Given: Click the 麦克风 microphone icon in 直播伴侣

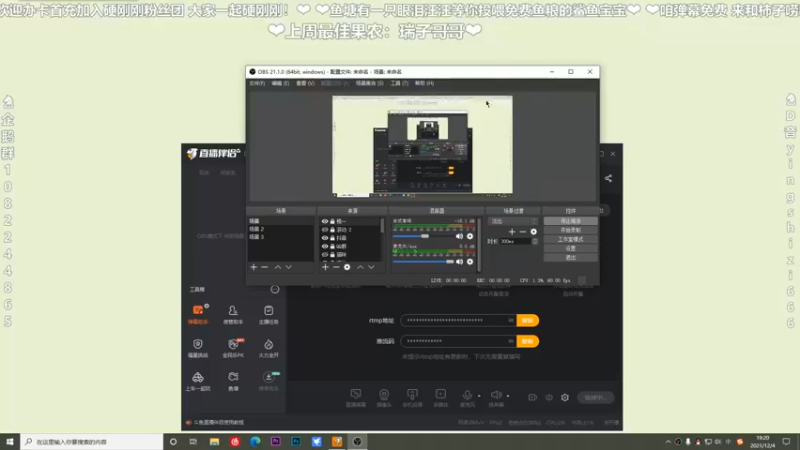Looking at the screenshot, I should click(467, 397).
